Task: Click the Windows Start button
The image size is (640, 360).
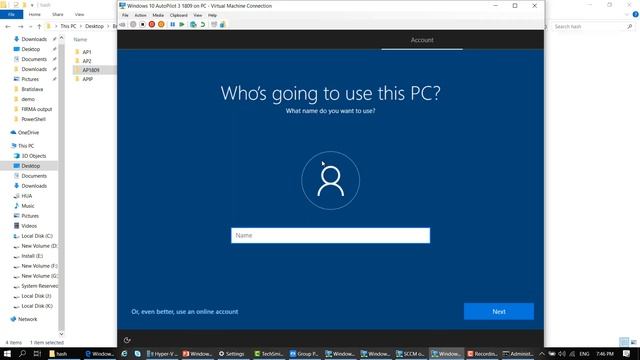Action: click(x=7, y=353)
